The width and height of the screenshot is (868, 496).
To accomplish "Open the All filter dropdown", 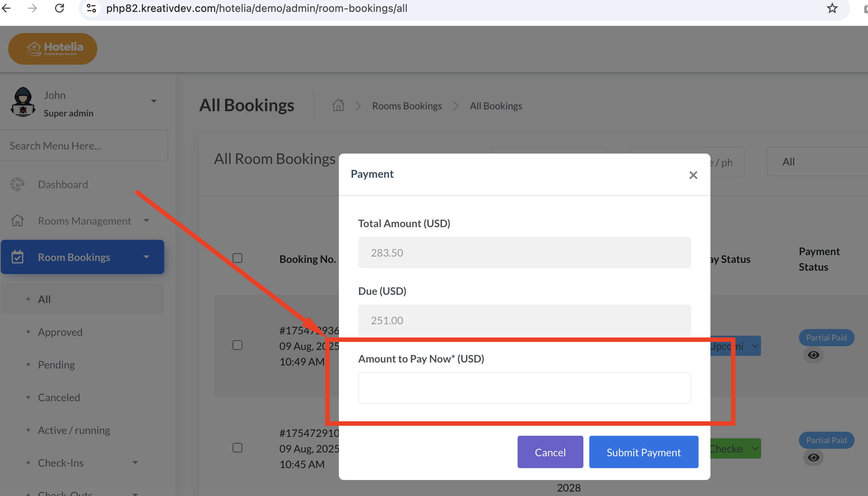I will (817, 161).
